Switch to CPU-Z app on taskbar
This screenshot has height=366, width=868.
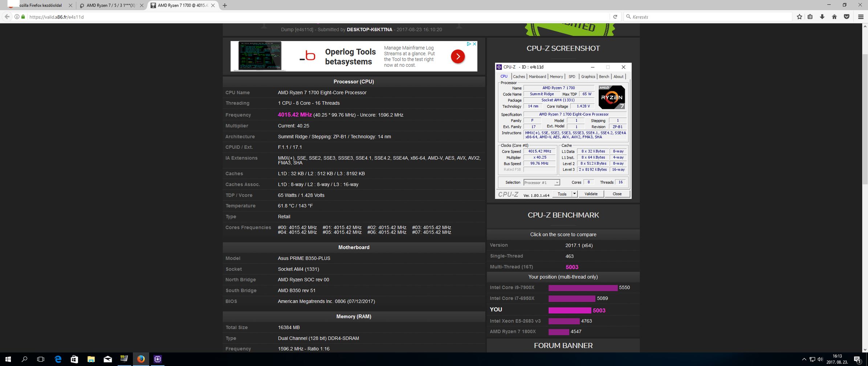(x=158, y=359)
